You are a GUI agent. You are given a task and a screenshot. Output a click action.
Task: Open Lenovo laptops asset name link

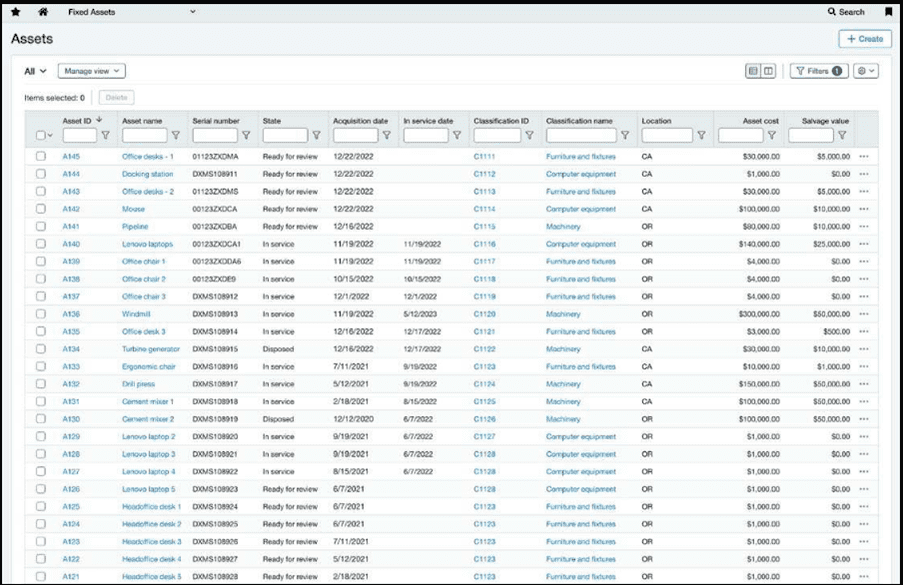point(147,244)
